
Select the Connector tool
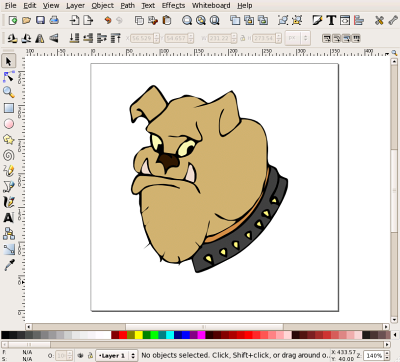coord(9,233)
